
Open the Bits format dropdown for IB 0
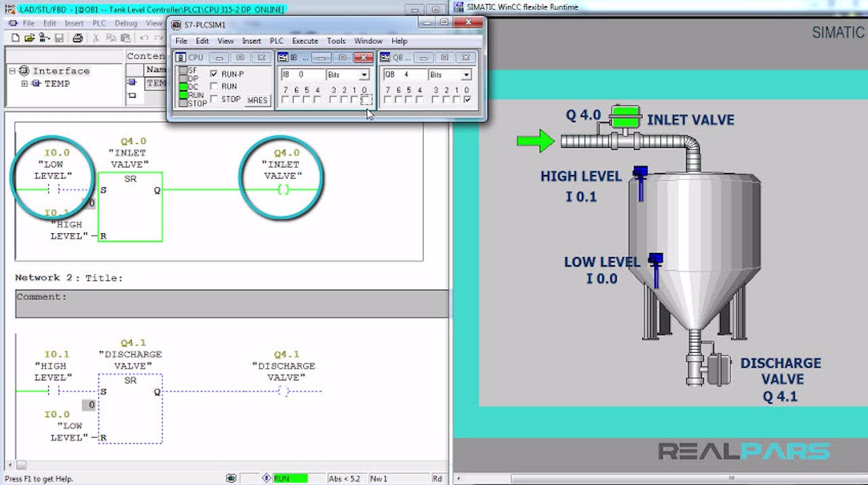[364, 75]
